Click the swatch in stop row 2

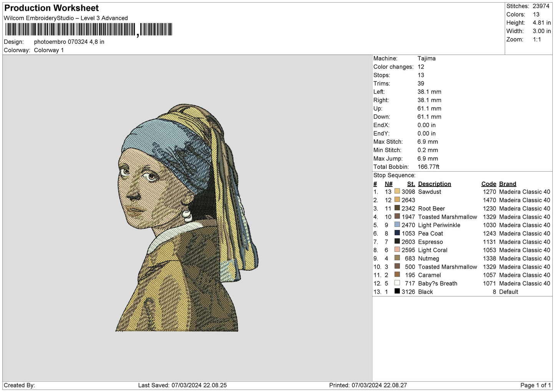[397, 200]
